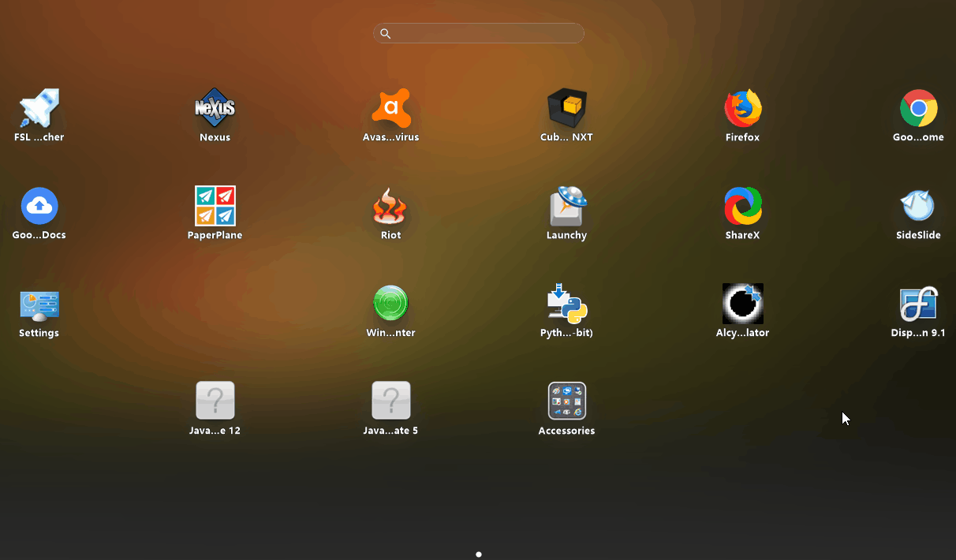This screenshot has width=956, height=560.
Task: Click the 'Launchy' label text
Action: pyautogui.click(x=567, y=235)
